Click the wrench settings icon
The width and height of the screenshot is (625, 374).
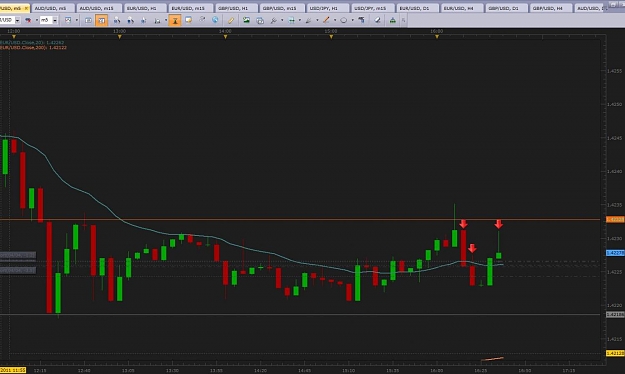(273, 20)
